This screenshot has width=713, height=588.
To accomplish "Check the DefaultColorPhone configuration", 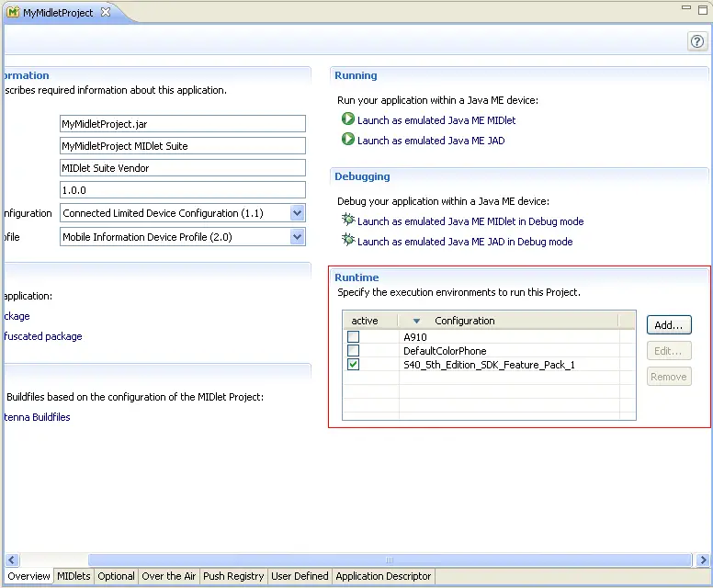I will 353,351.
